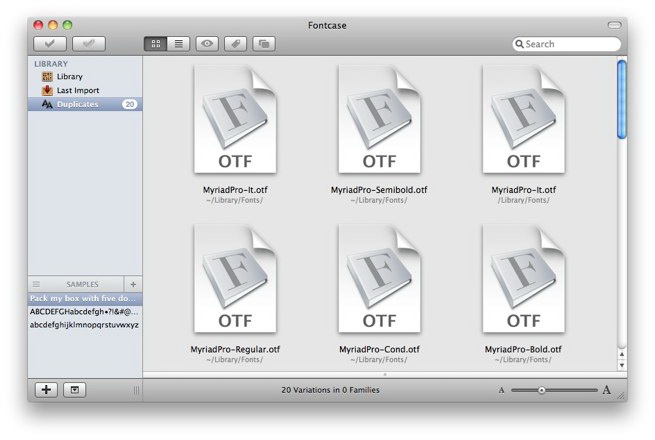Click the Library sidebar icon
Viewport: 655px width, 440px height.
[47, 76]
